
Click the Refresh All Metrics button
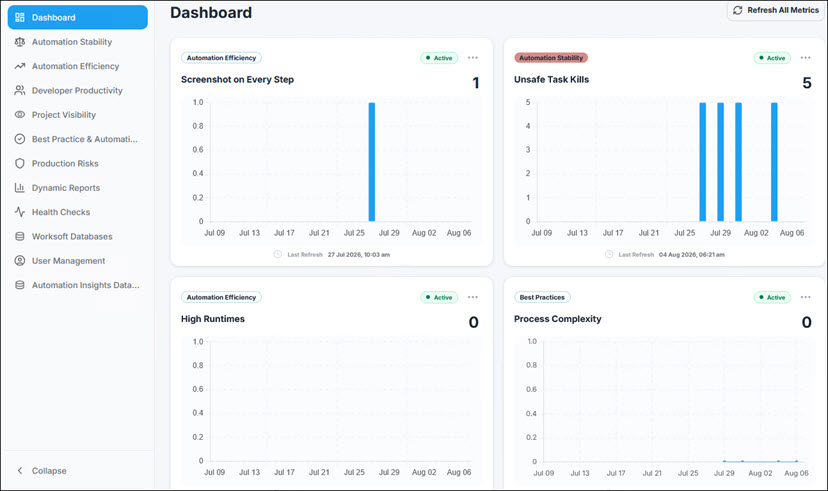(777, 10)
